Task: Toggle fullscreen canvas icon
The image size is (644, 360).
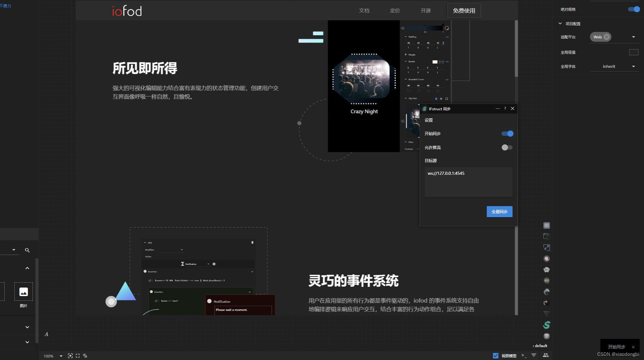Action: pyautogui.click(x=78, y=356)
